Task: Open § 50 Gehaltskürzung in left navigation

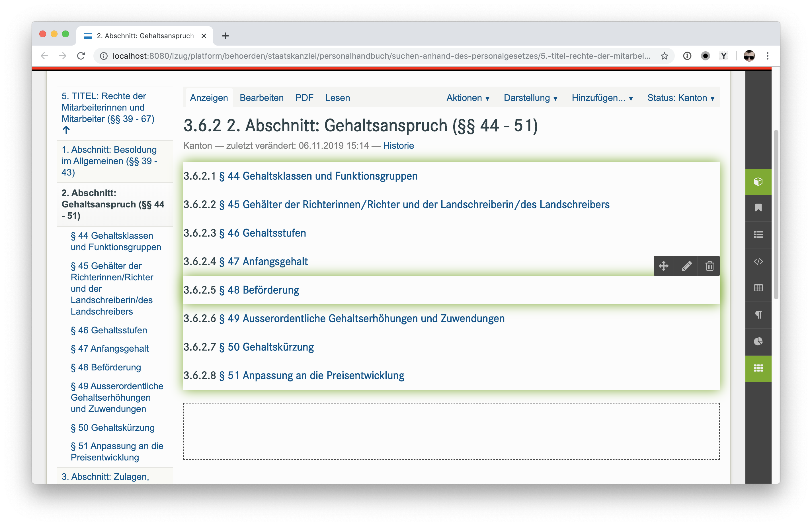Action: coord(112,428)
